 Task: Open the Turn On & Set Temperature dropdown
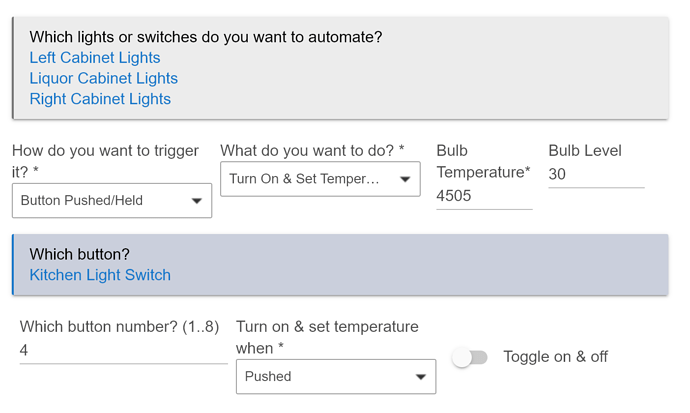320,179
